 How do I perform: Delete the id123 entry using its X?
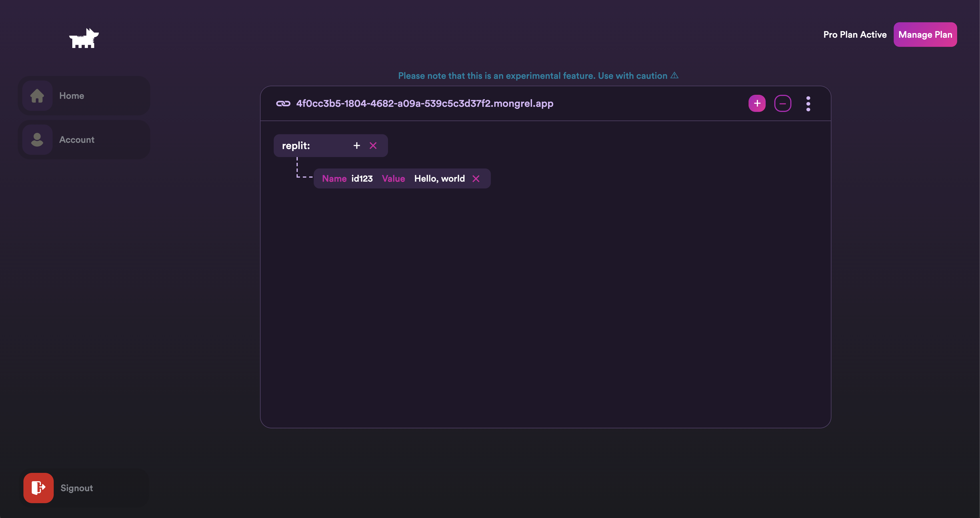475,179
